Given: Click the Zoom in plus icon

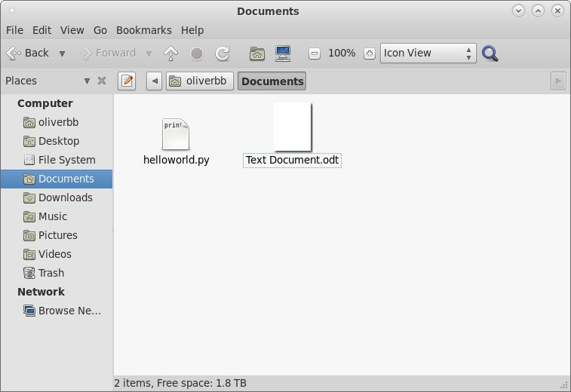Looking at the screenshot, I should [369, 54].
